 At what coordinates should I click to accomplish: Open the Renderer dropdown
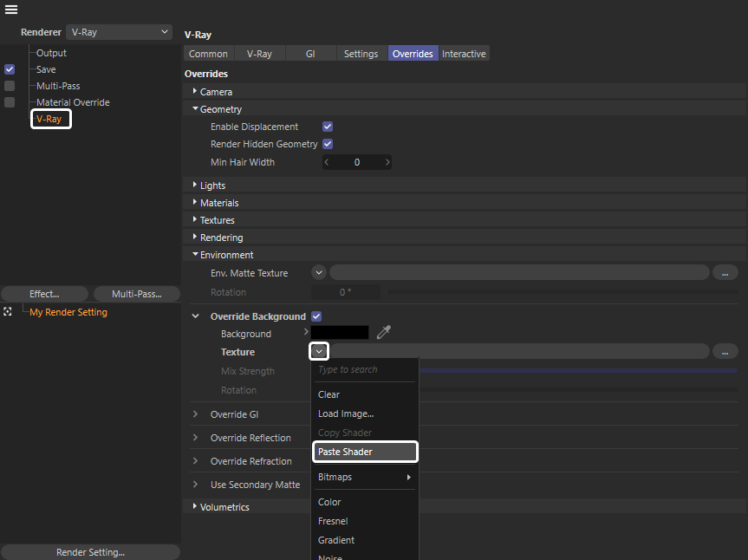point(119,32)
